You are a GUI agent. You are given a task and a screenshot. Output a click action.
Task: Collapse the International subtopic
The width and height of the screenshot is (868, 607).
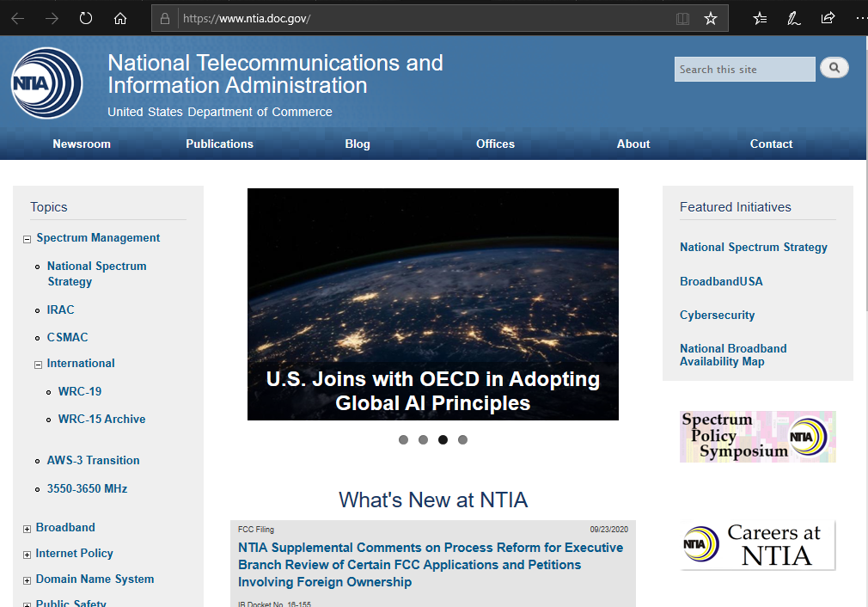click(x=38, y=365)
